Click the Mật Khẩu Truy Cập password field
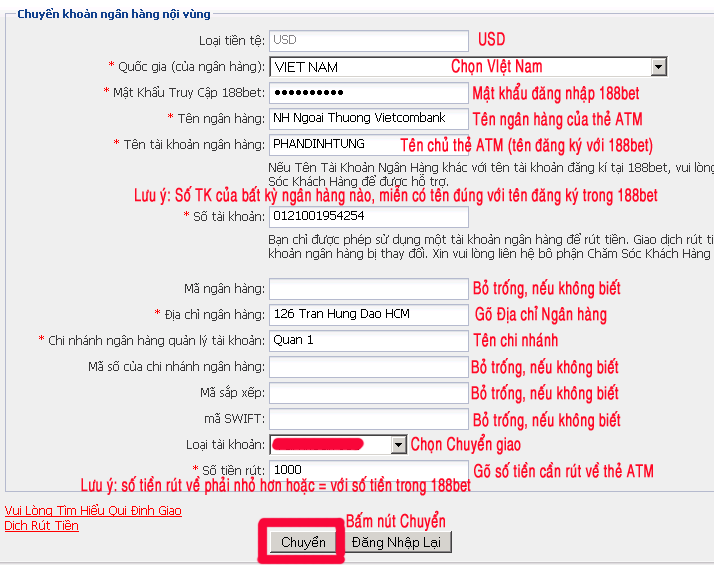Viewport: 714px width, 569px height. [369, 93]
